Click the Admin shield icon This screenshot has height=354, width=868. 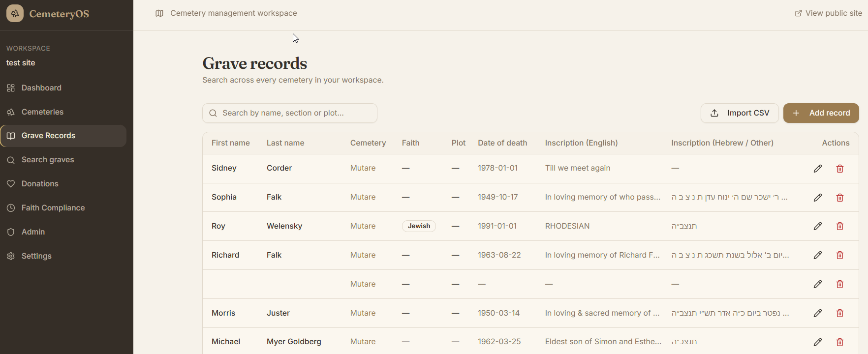coord(11,232)
